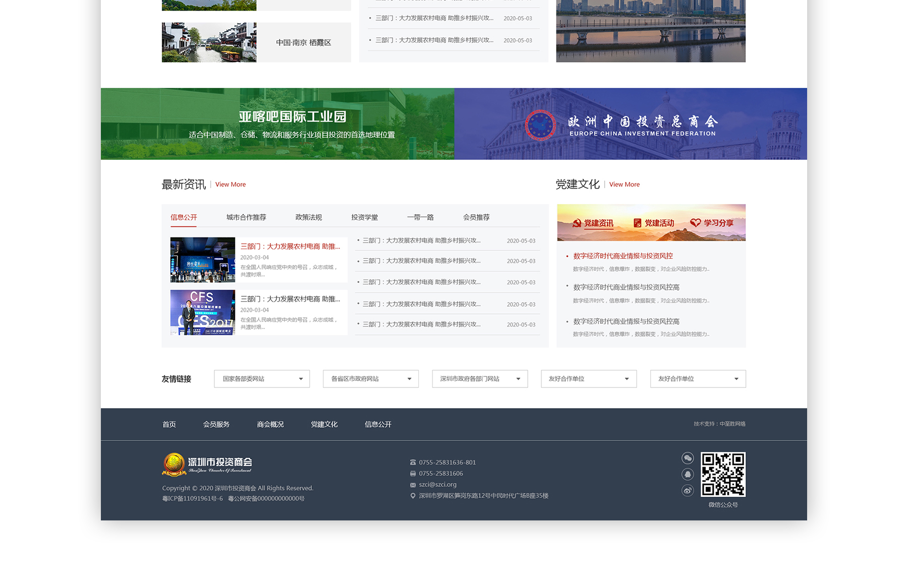
Task: Click the map pin icon beside the address
Action: click(x=413, y=496)
